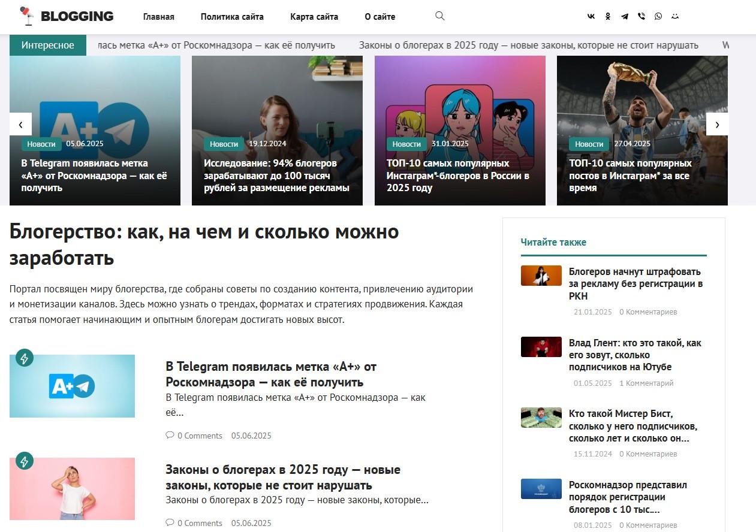Open ticker headline about laws for bloggers 2025
Image resolution: width=756 pixels, height=532 pixels.
[529, 45]
